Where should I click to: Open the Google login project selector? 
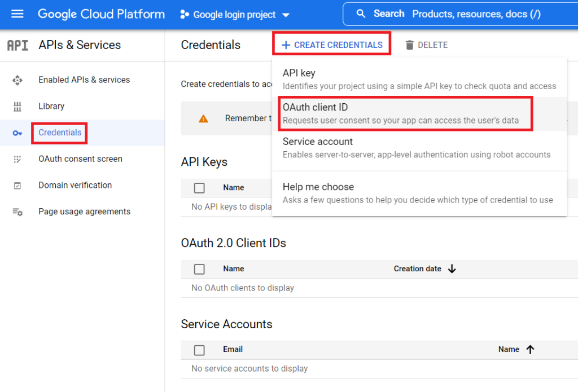(x=234, y=15)
